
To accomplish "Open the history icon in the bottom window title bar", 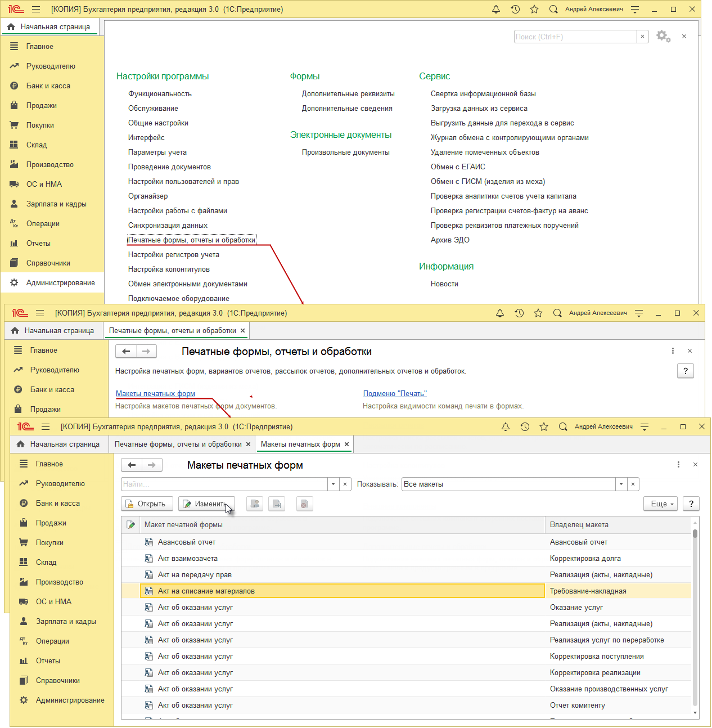I will [525, 426].
